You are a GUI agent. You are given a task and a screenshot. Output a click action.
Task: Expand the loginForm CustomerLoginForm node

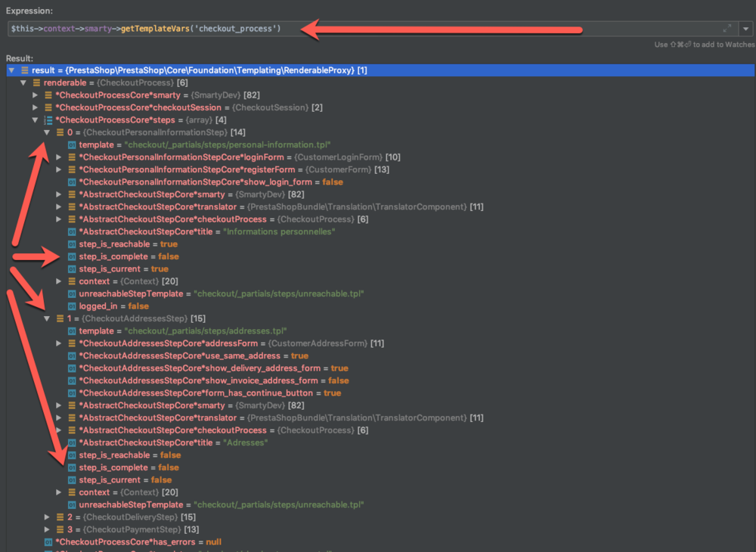59,157
